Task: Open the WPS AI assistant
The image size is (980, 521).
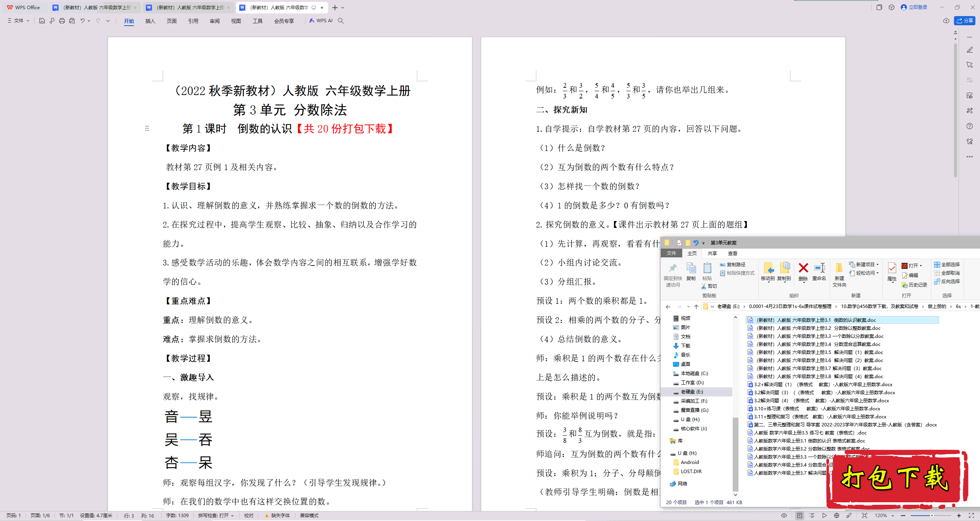Action: 321,21
